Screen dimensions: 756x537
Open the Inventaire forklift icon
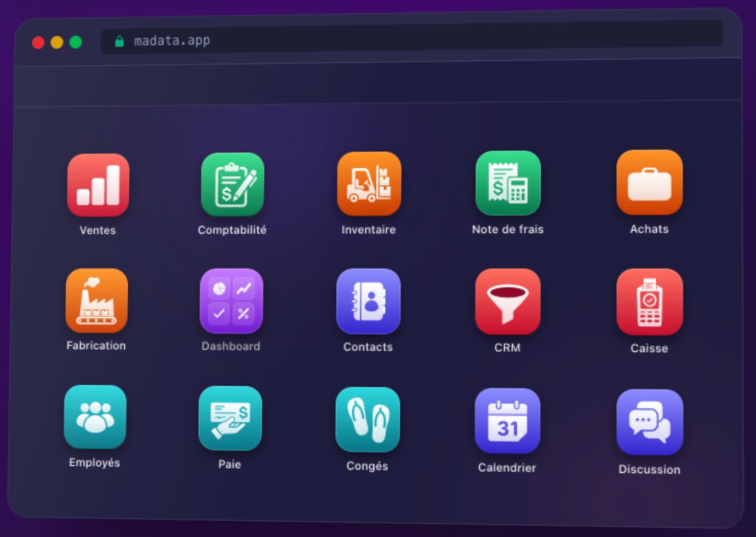point(369,184)
